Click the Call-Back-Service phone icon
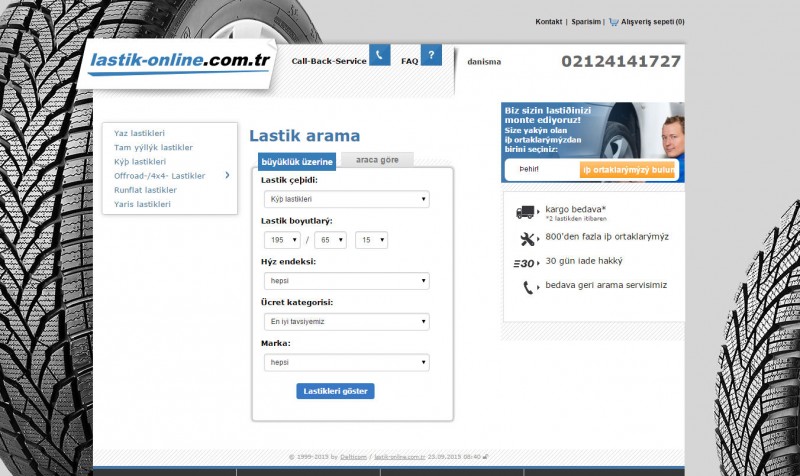Screen dimensions: 800x476 (379, 56)
